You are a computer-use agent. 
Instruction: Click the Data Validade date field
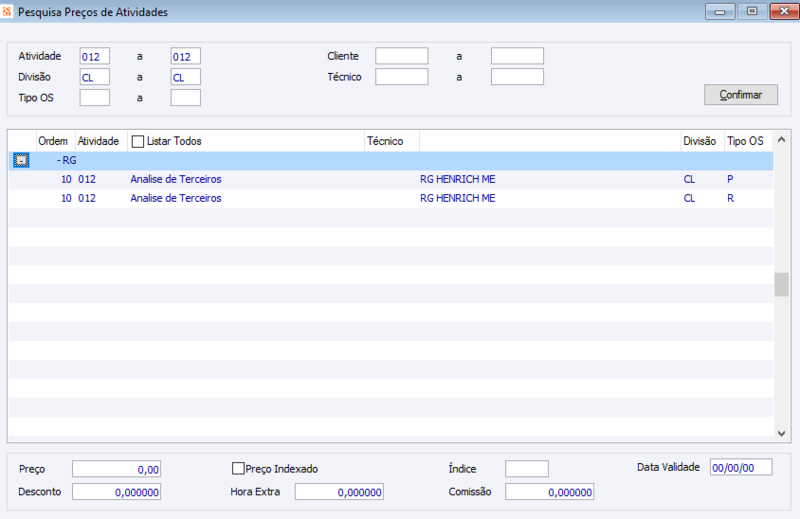coord(741,467)
